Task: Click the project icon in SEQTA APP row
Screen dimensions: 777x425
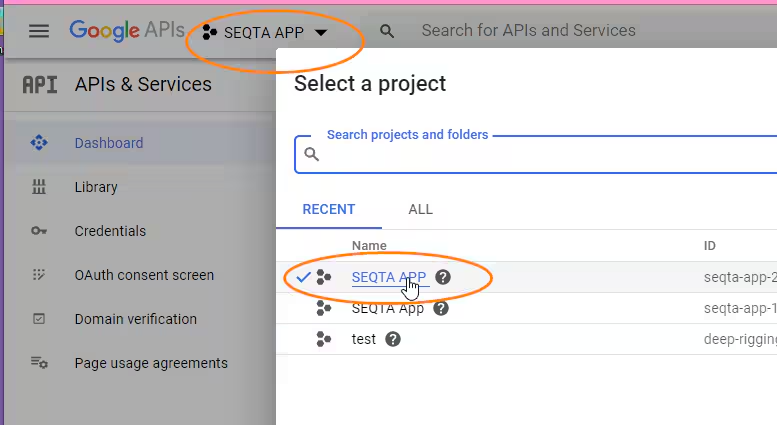Action: (x=324, y=277)
